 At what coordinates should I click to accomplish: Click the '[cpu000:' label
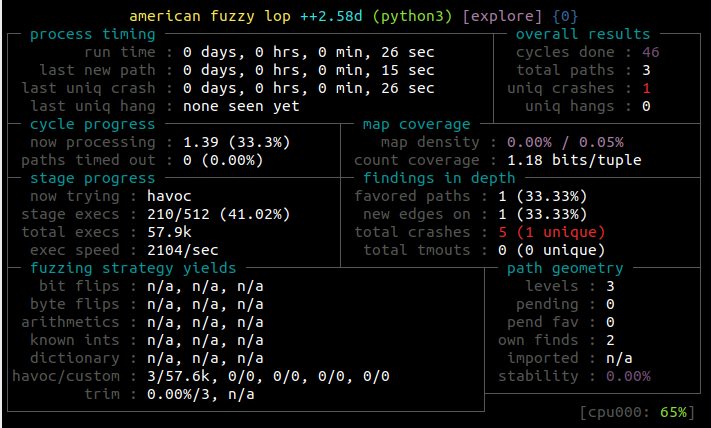[615, 413]
